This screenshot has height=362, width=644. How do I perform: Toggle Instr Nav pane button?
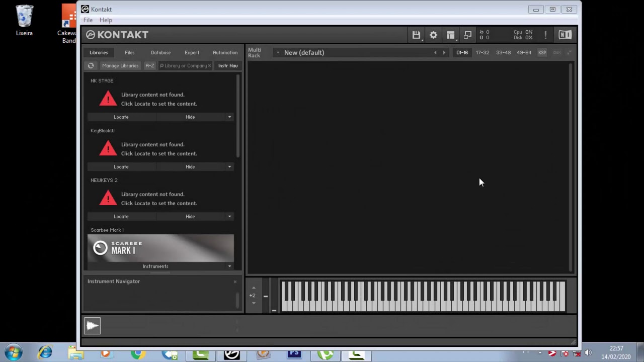[228, 65]
